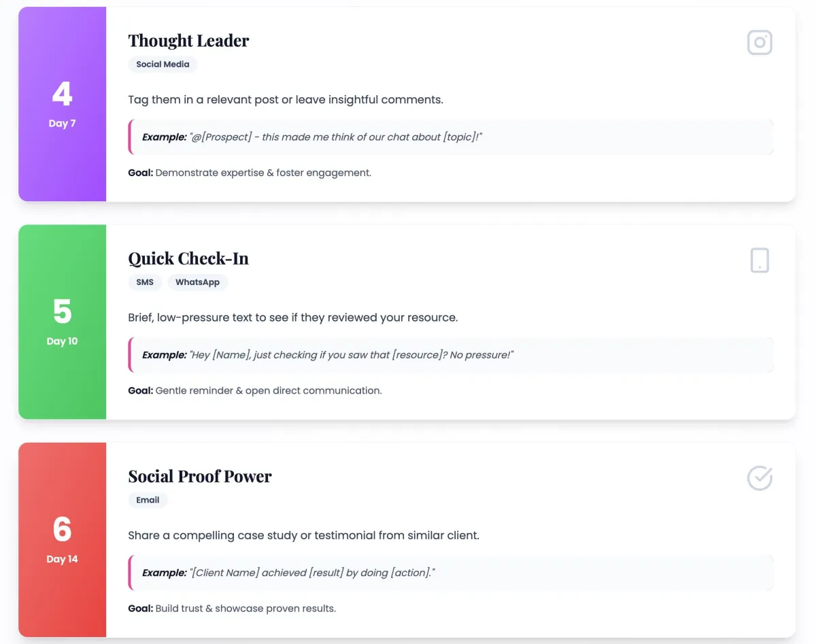Click the 'Demonstrate expertise' goal text
This screenshot has height=644, width=816.
tap(262, 173)
